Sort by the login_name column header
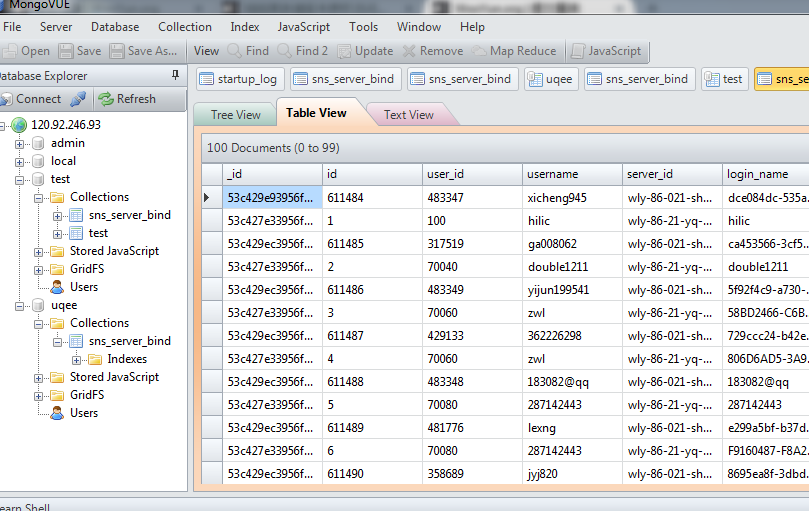The width and height of the screenshot is (809, 511). pyautogui.click(x=766, y=174)
